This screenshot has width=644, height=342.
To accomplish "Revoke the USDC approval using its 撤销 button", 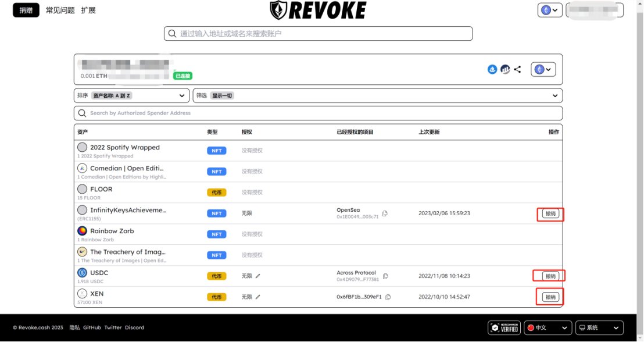I will [549, 276].
